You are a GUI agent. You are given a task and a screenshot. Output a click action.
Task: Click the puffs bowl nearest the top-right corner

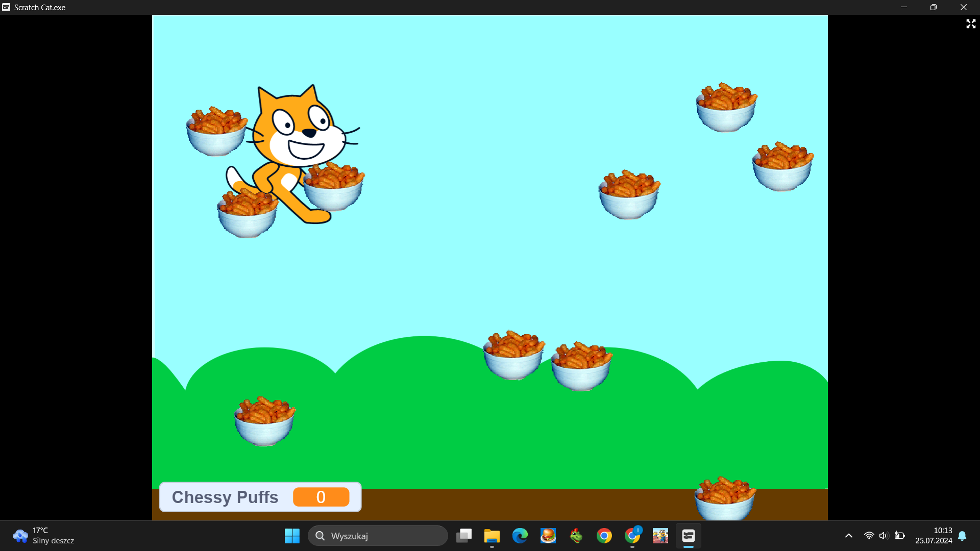click(726, 107)
